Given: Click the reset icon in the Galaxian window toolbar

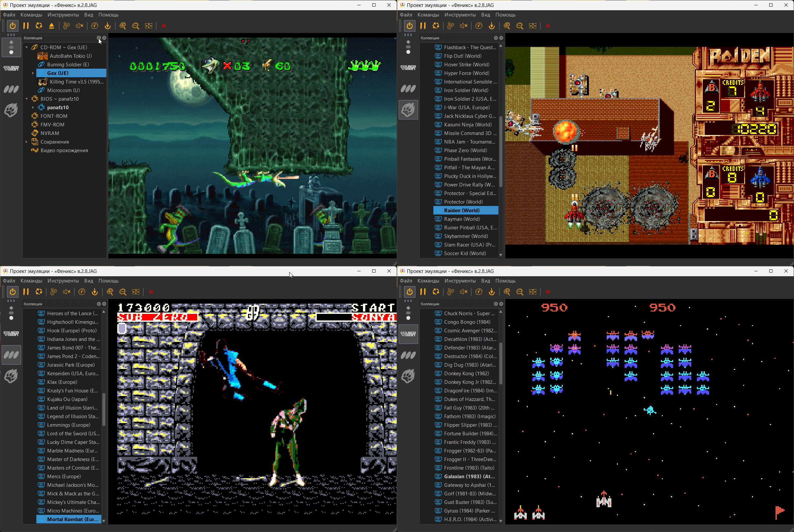Looking at the screenshot, I should tap(436, 292).
